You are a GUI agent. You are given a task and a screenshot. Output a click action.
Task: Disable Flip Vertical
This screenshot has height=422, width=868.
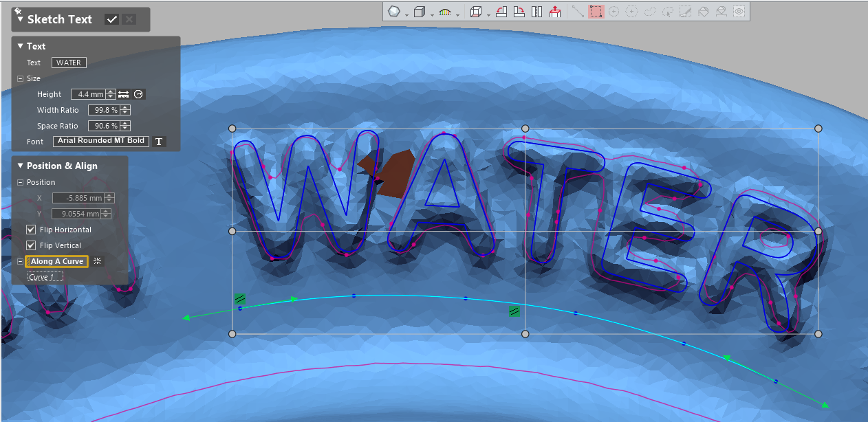click(x=30, y=245)
